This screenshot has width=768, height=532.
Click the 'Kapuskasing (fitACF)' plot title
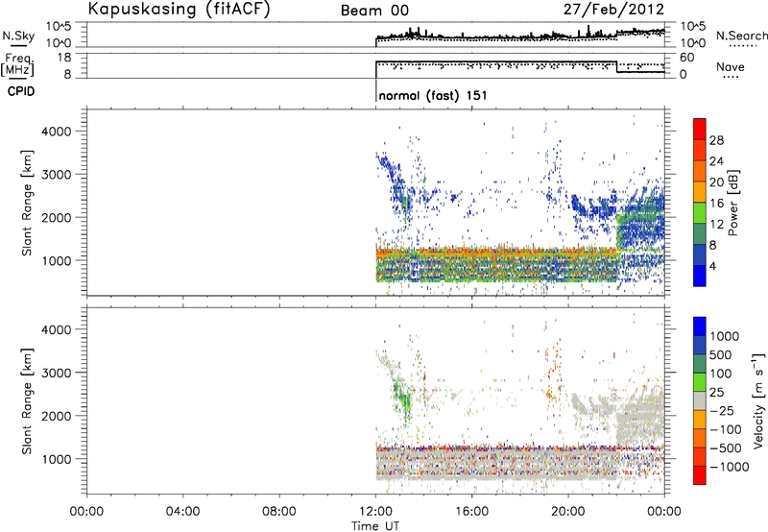[x=179, y=9]
